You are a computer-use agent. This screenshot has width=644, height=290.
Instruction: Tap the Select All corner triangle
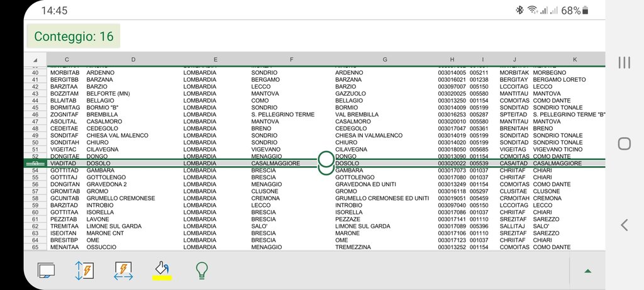pyautogui.click(x=35, y=60)
